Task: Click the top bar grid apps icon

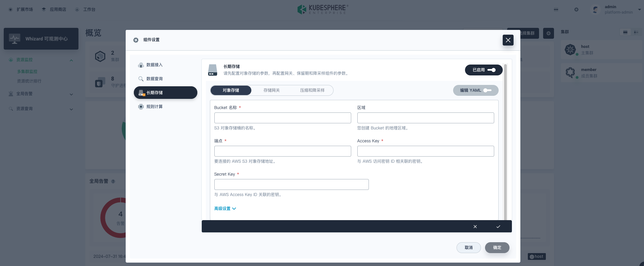Action: pos(556,10)
